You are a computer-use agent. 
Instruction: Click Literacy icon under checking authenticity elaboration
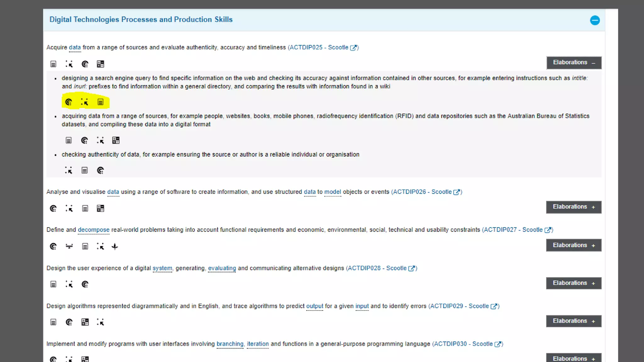point(85,171)
